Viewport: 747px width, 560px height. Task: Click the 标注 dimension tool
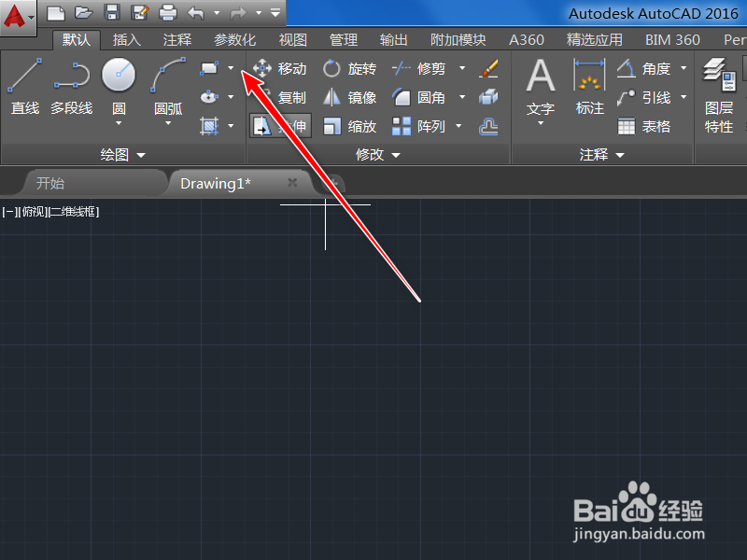tap(590, 87)
